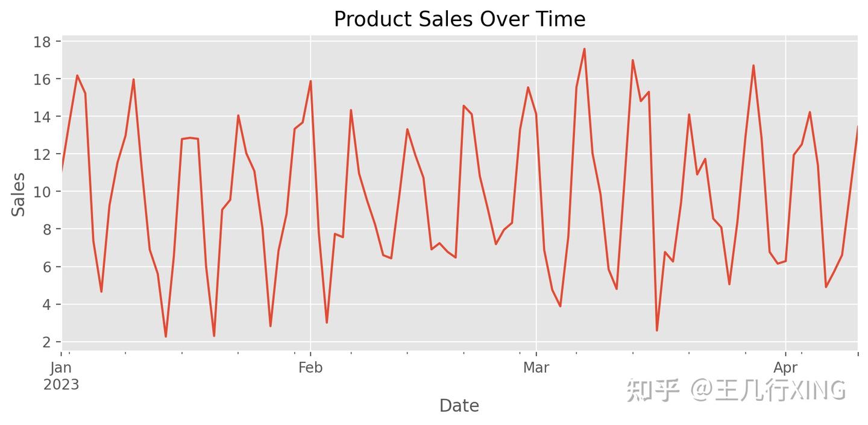Click the "Product Sales Over Time" chart title

tap(459, 19)
